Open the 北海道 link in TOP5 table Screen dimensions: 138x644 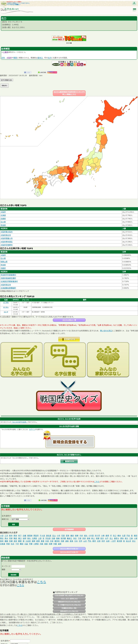click(x=3, y=215)
